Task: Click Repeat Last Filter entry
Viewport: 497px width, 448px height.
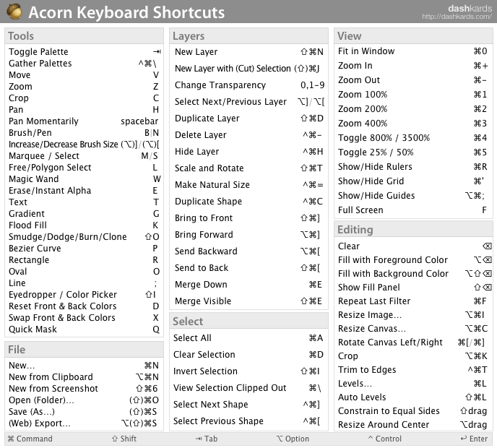Action: click(412, 301)
